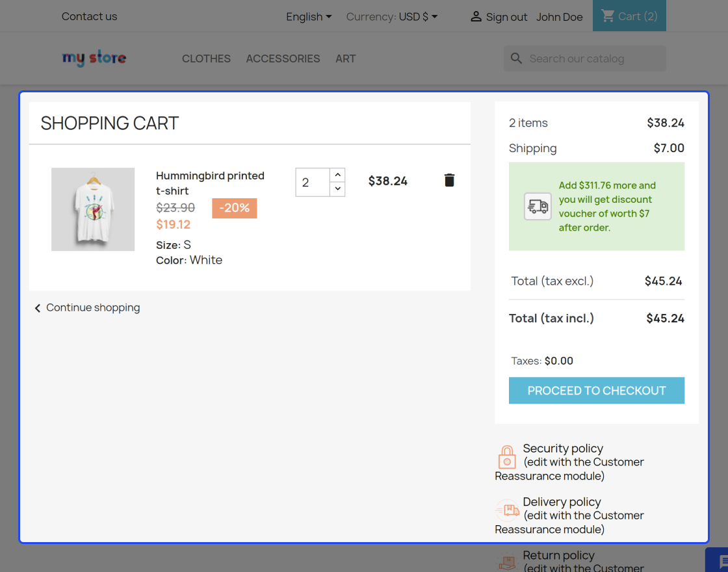Click the Taxes: $0.00 text
This screenshot has height=572, width=728.
(542, 361)
